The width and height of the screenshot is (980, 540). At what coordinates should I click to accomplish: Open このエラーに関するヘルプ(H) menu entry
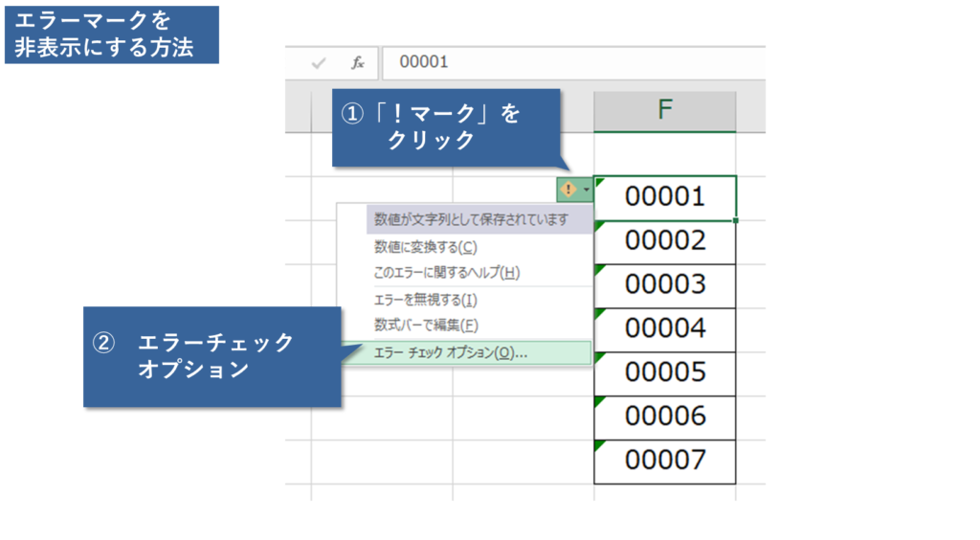pos(446,272)
